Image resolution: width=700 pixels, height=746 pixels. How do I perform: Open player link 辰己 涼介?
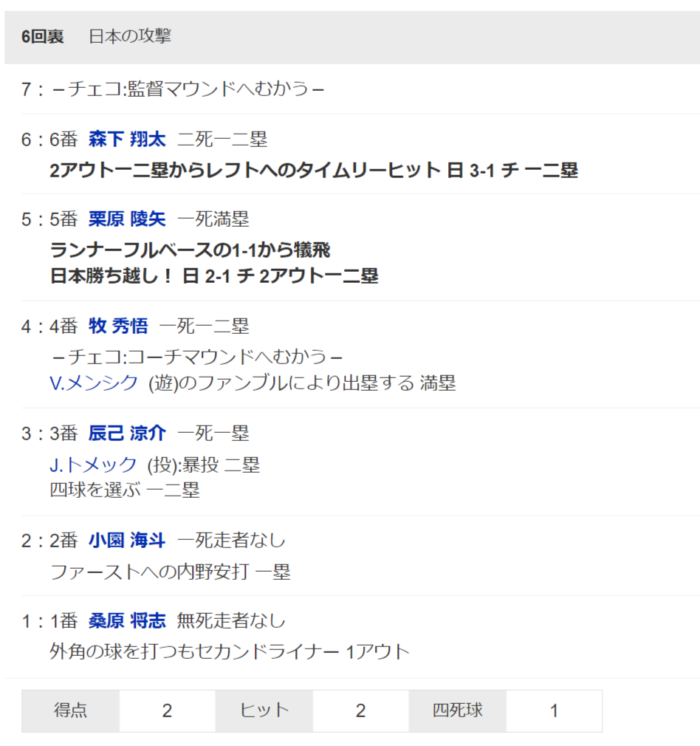(x=127, y=434)
